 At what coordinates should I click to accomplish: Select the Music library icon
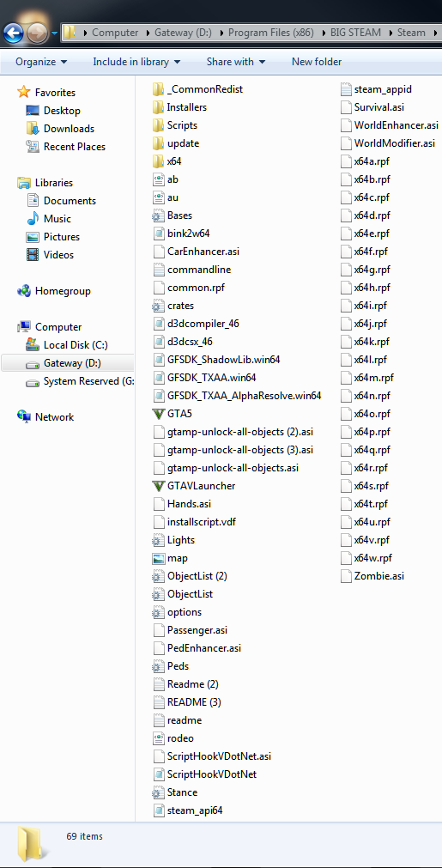tap(33, 219)
